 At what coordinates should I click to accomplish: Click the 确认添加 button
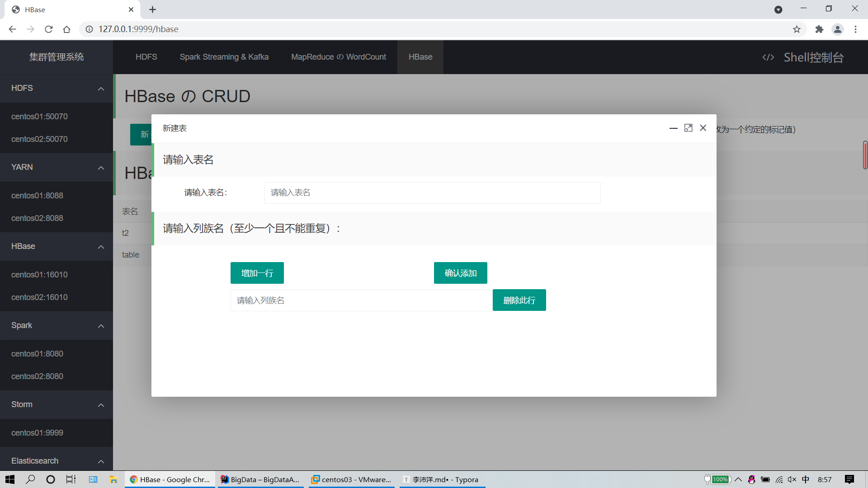pyautogui.click(x=461, y=273)
